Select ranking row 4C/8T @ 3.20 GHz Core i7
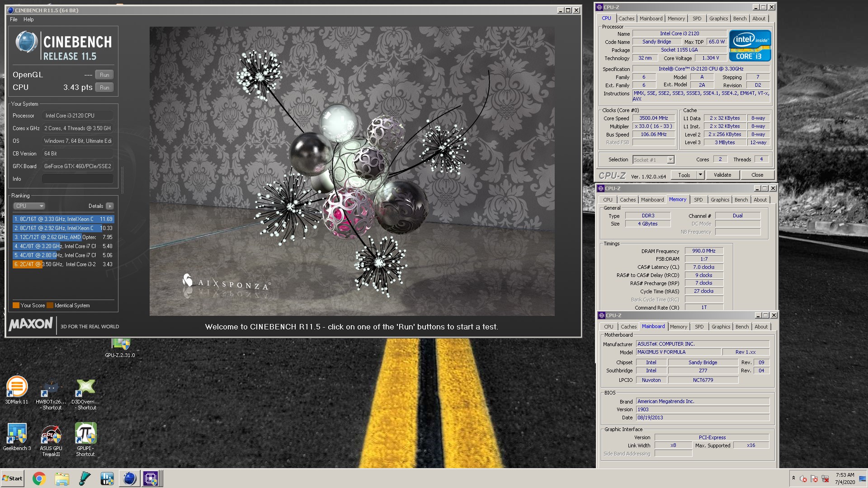This screenshot has height=488, width=868. coord(63,246)
